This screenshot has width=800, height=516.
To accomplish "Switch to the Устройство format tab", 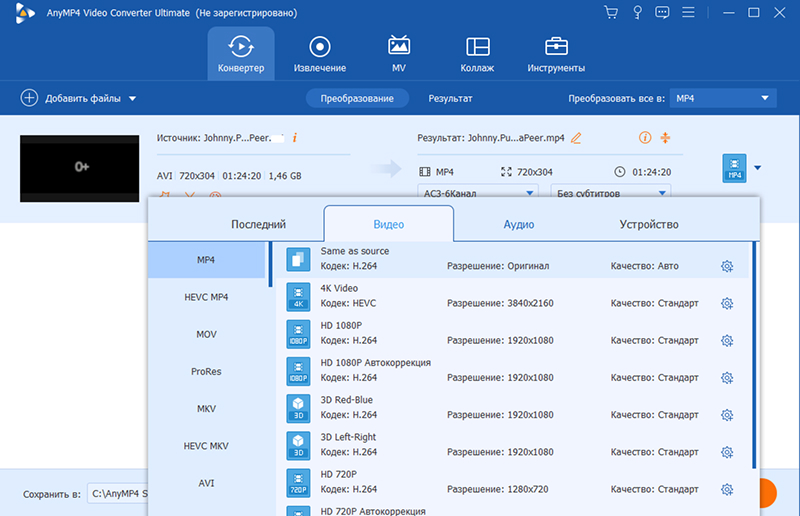I will coord(648,224).
